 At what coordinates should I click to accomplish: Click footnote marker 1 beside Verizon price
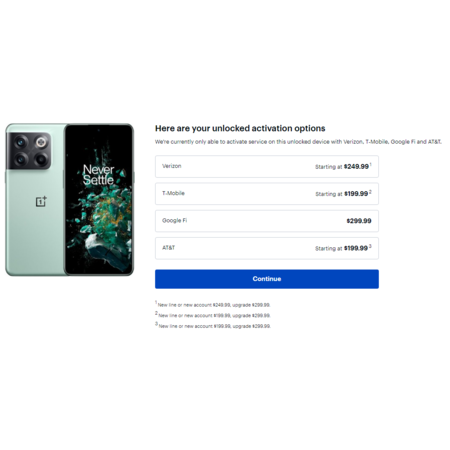[x=370, y=165]
